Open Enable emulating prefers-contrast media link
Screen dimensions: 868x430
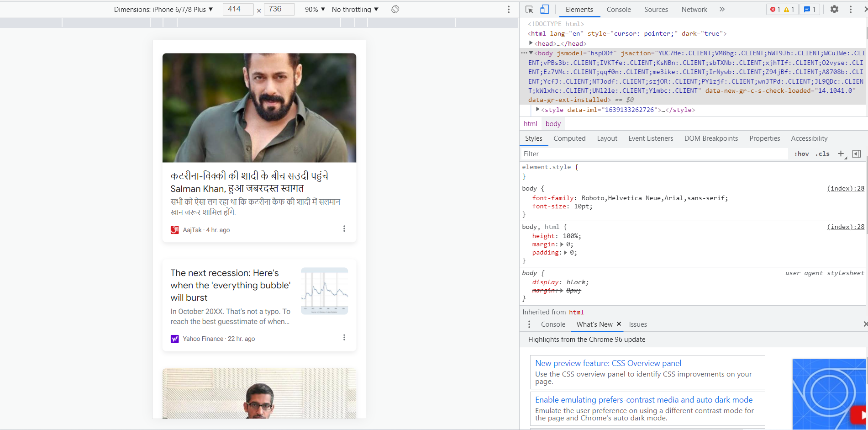(644, 400)
